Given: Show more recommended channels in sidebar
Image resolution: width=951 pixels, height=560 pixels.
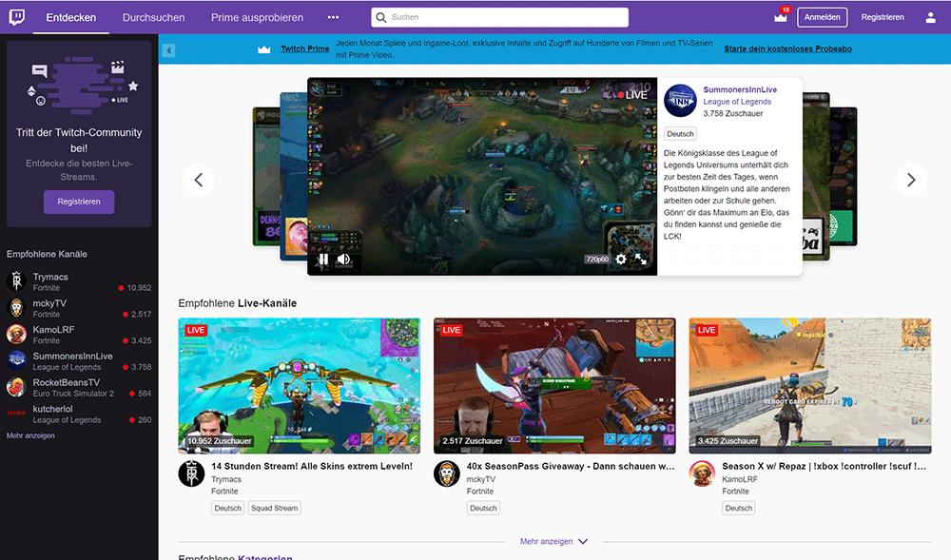Looking at the screenshot, I should pos(30,435).
